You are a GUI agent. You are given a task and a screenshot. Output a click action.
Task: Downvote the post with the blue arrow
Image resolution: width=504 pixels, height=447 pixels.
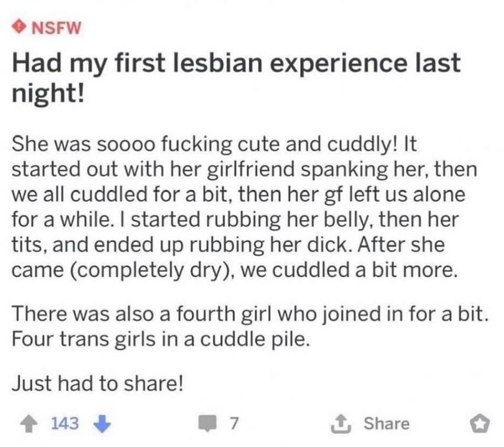pyautogui.click(x=102, y=424)
